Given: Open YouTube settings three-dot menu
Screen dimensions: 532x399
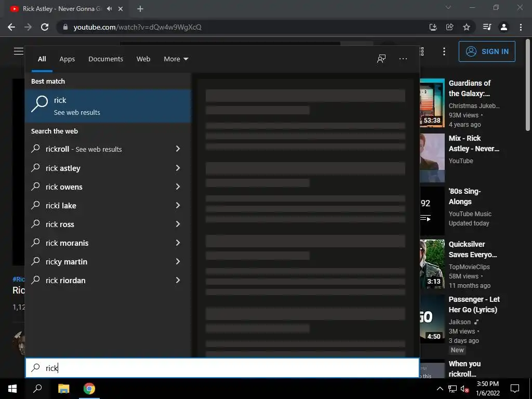Looking at the screenshot, I should coord(444,51).
